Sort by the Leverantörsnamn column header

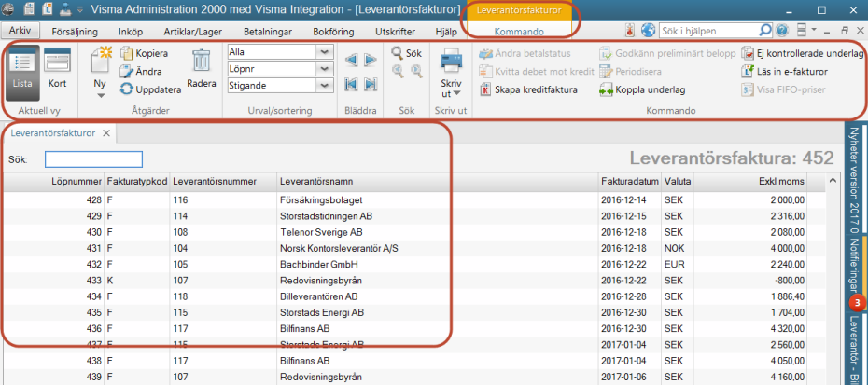438,182
